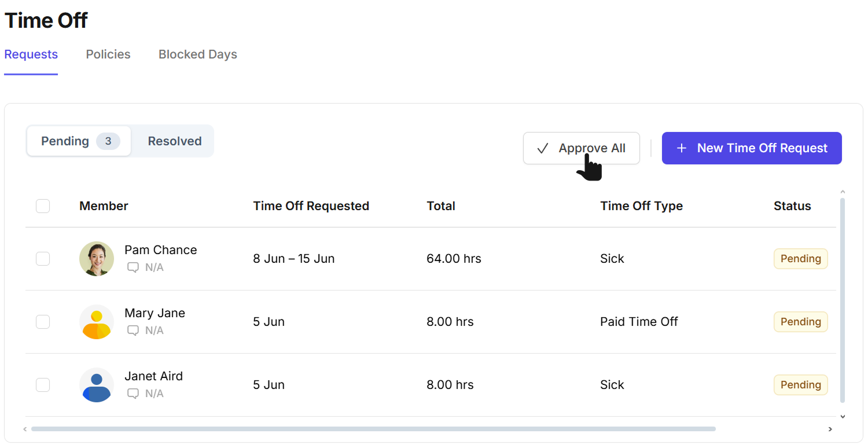Click the Status column header
The height and width of the screenshot is (448, 868).
792,206
